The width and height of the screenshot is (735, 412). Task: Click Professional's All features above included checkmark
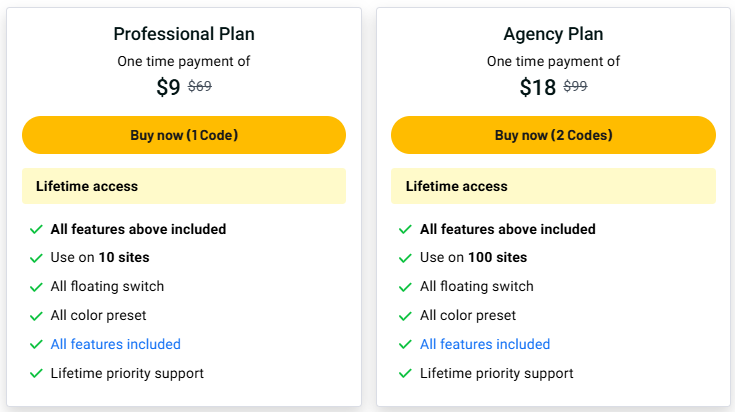[x=36, y=229]
